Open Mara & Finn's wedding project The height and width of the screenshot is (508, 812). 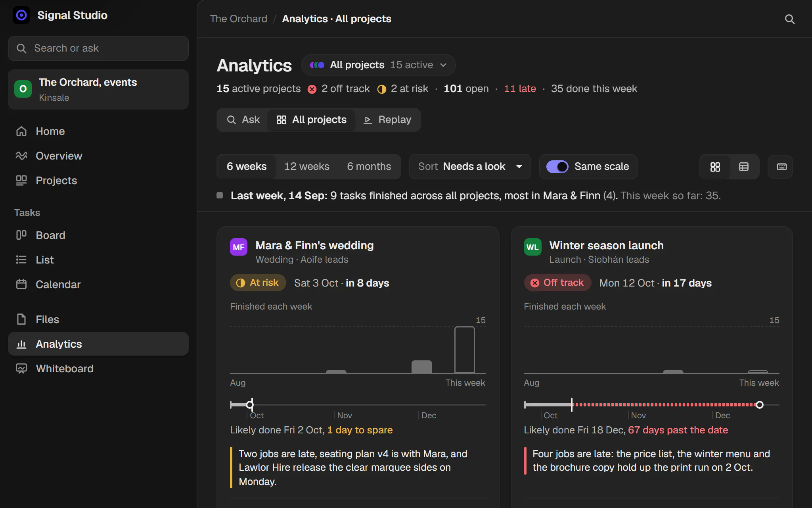pyautogui.click(x=314, y=246)
